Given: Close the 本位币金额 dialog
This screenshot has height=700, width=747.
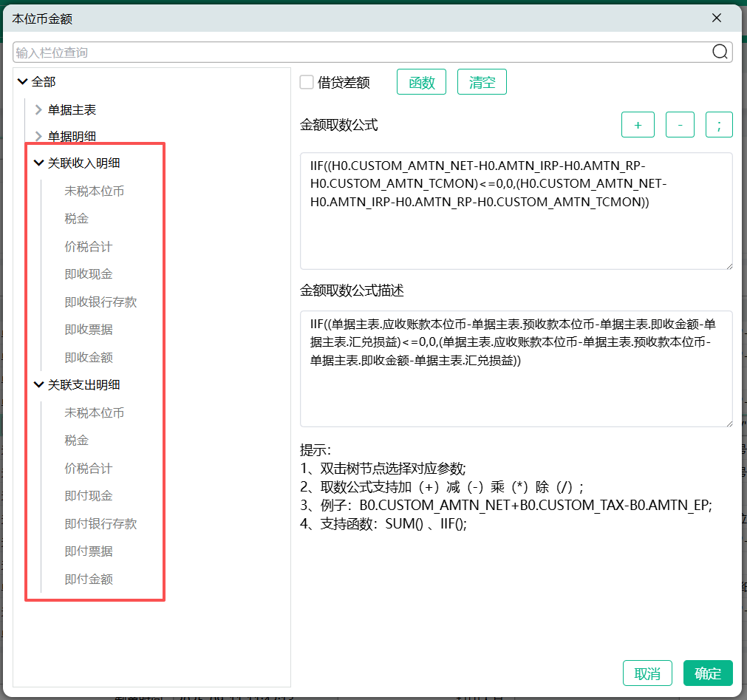Looking at the screenshot, I should pos(717,18).
